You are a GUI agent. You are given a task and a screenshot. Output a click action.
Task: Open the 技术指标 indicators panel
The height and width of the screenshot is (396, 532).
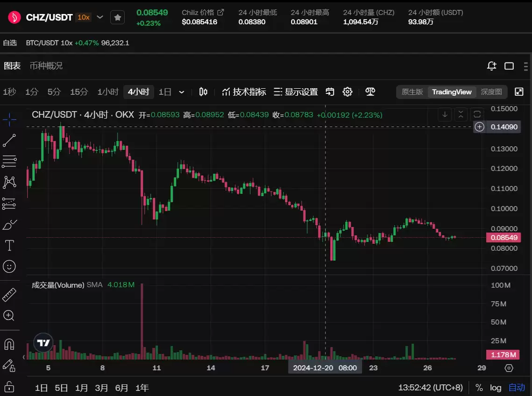[244, 92]
